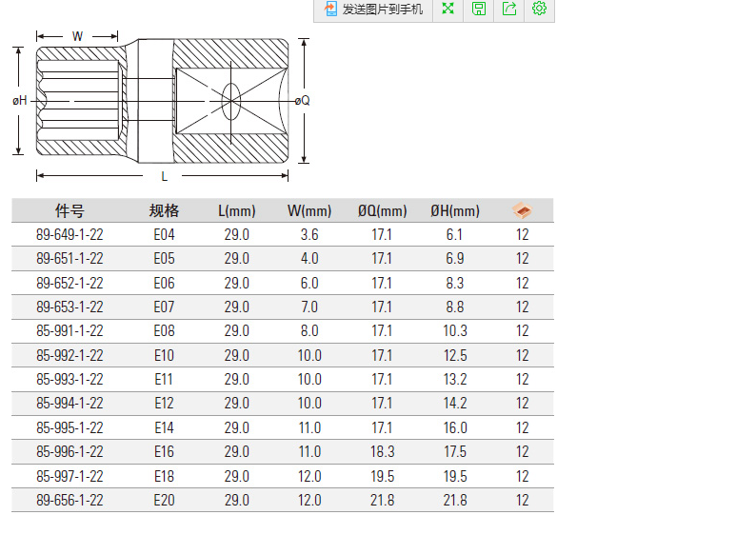Click the ØH value 17.5
Image resolution: width=756 pixels, height=535 pixels.
pos(455,452)
